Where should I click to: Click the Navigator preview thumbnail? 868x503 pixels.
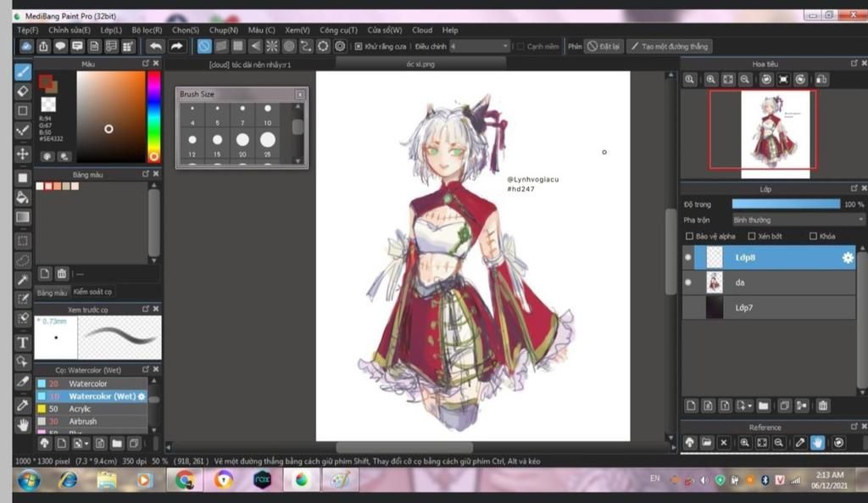coord(775,135)
